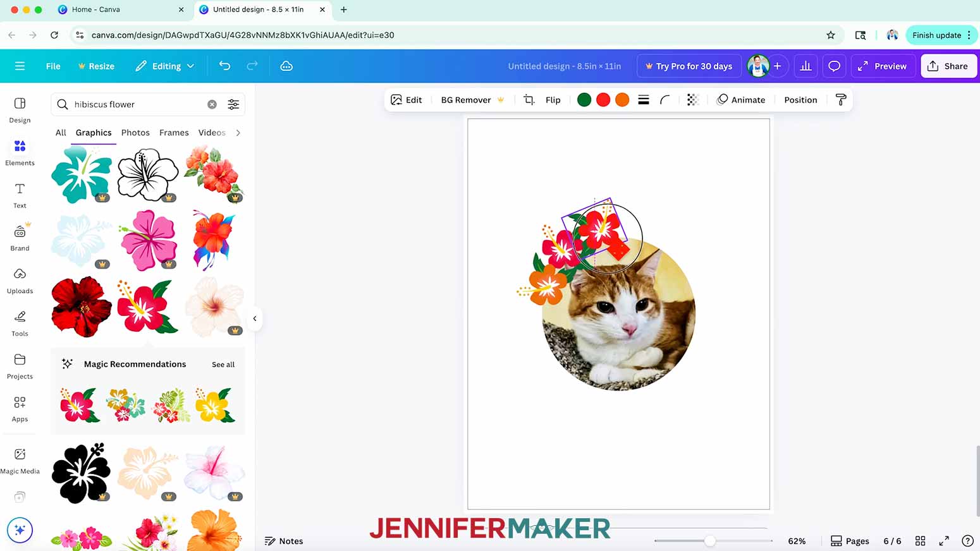980x551 pixels.
Task: See all Magic Recommendations
Action: click(x=223, y=365)
